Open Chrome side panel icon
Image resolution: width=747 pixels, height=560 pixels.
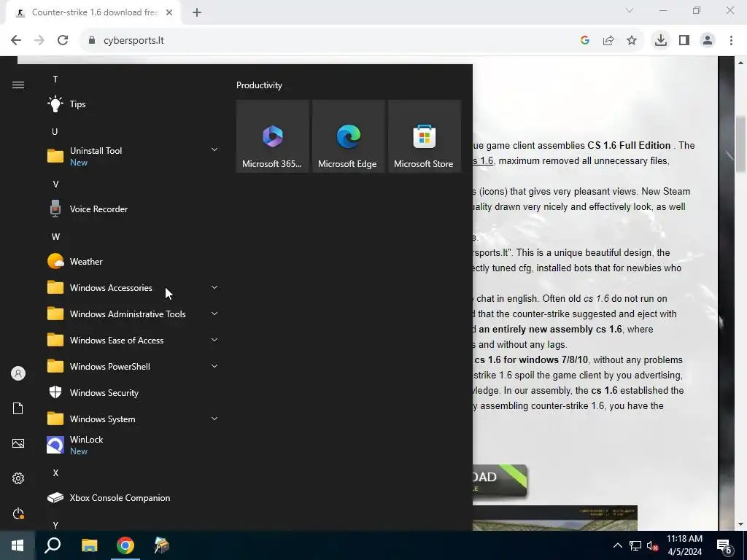684,41
